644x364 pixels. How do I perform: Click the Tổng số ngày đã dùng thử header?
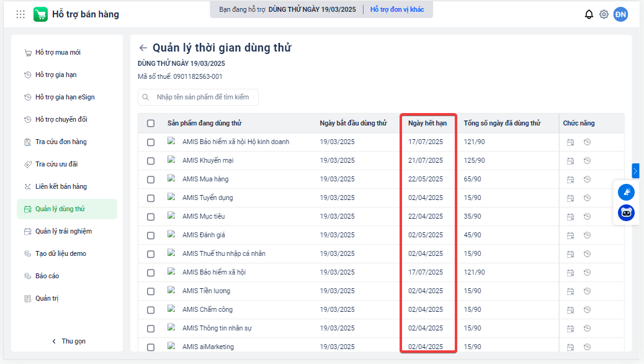[x=502, y=123]
